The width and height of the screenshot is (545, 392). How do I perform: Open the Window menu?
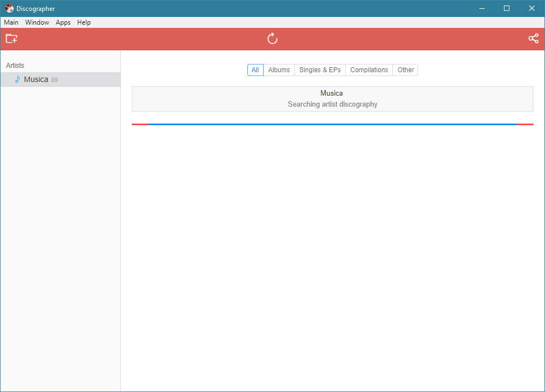pos(37,22)
